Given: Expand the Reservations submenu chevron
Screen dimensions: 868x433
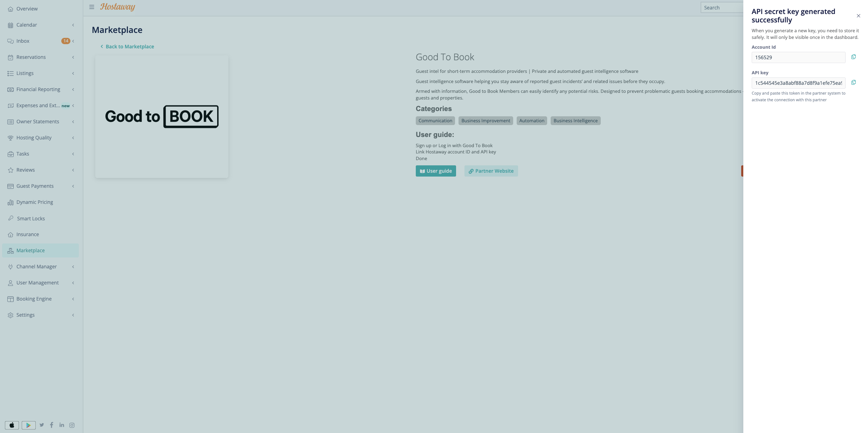Looking at the screenshot, I should 73,57.
